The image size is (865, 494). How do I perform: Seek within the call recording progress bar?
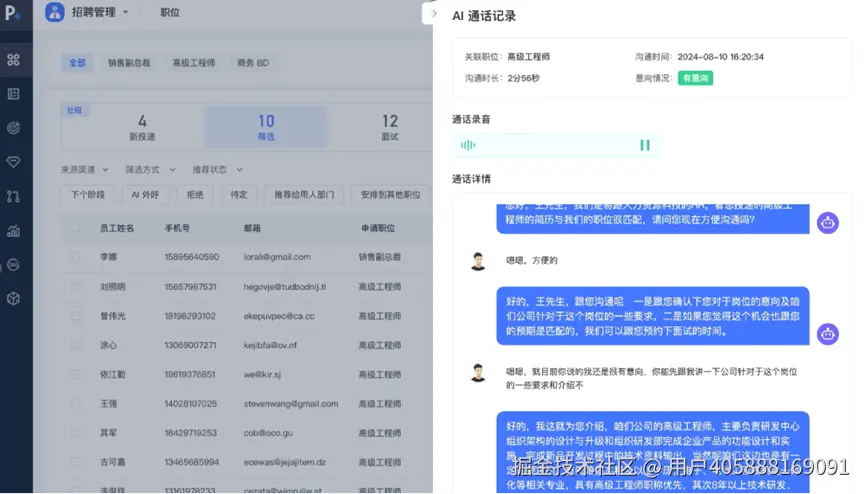556,145
